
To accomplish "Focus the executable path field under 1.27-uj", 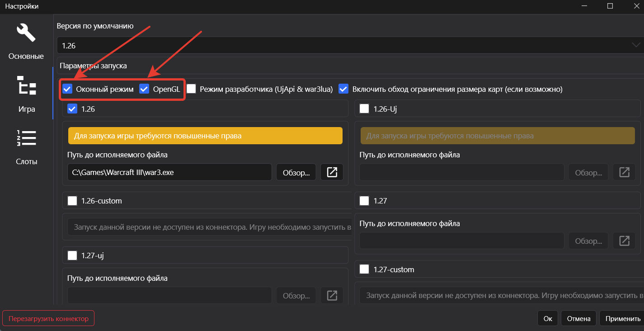I will click(x=169, y=296).
